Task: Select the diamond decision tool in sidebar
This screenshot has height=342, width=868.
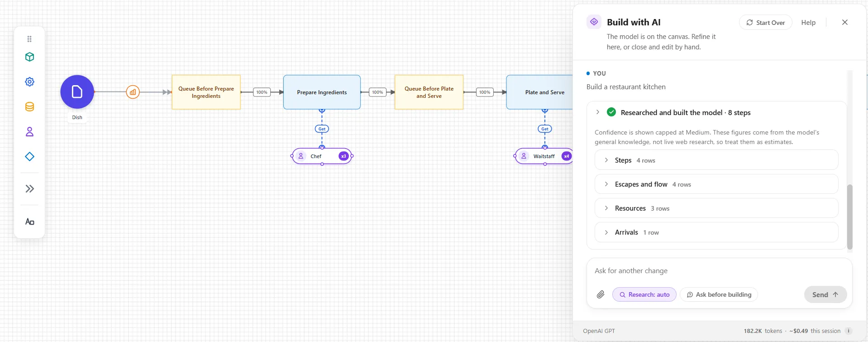Action: click(29, 157)
